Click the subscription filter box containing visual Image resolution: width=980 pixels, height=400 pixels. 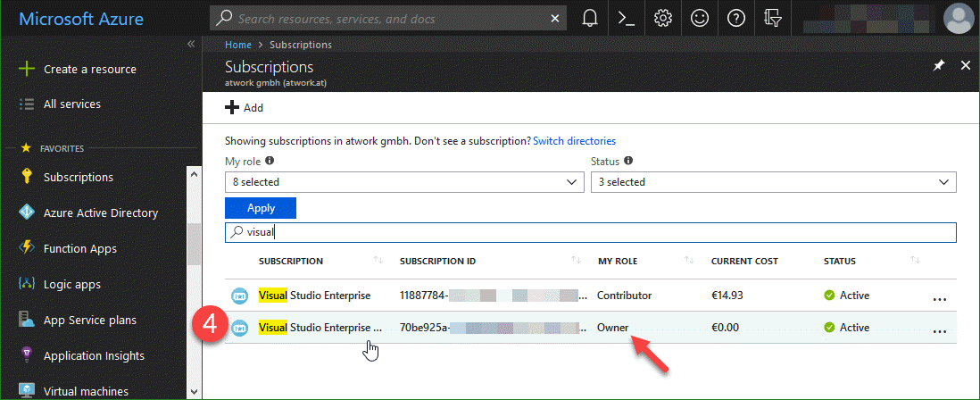pos(591,232)
